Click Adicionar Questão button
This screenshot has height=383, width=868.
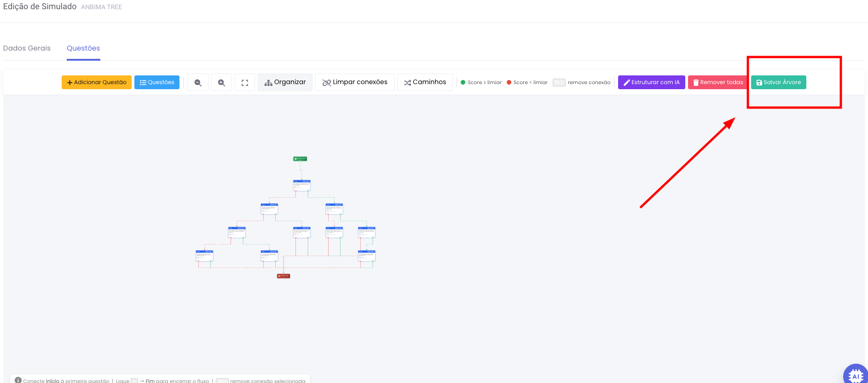(97, 82)
